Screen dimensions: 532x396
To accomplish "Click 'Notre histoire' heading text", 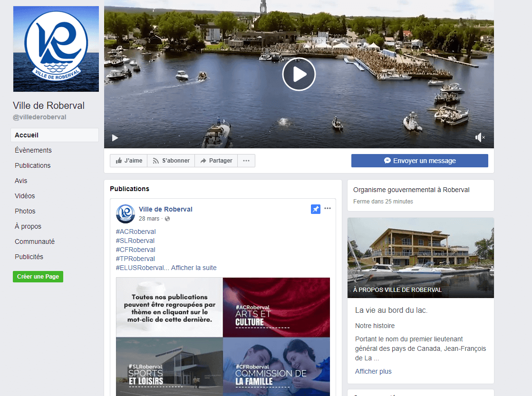I will (375, 326).
